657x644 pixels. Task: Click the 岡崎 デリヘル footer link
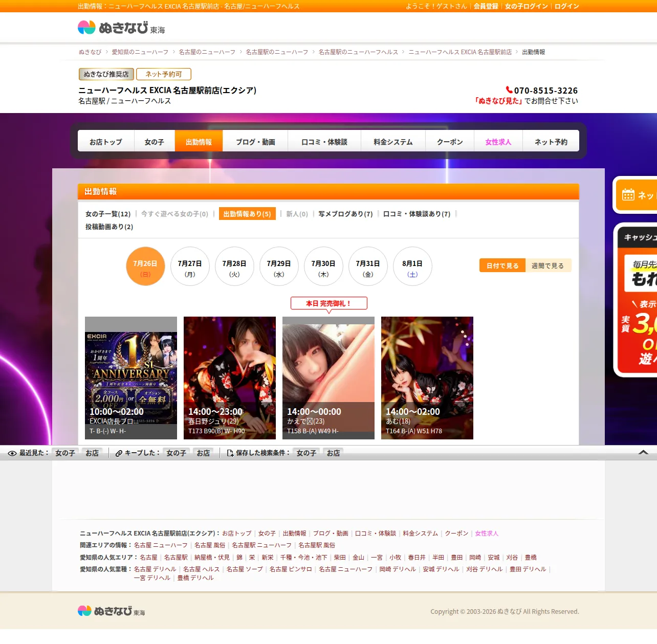[x=398, y=569]
